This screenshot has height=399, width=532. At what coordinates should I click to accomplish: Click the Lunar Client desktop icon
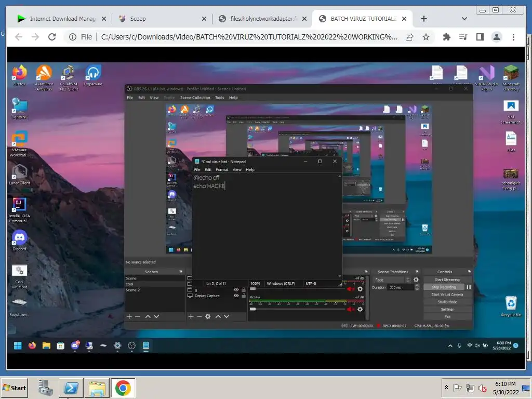pos(19,175)
